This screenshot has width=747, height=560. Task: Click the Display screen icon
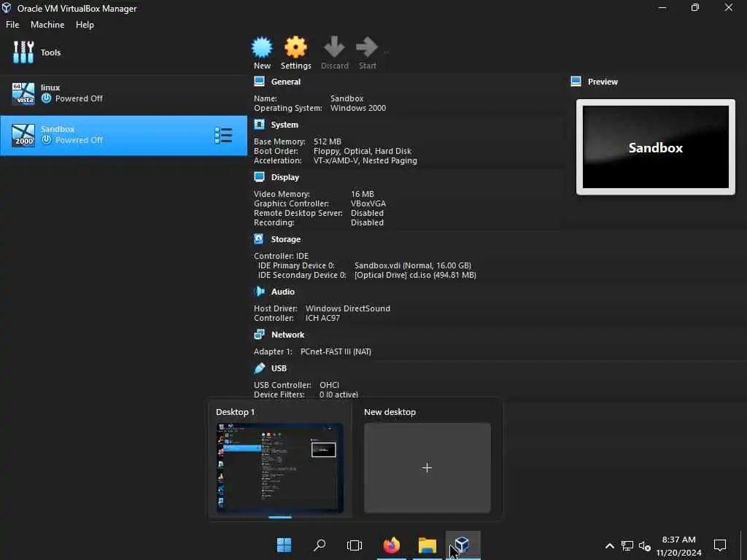pos(259,176)
